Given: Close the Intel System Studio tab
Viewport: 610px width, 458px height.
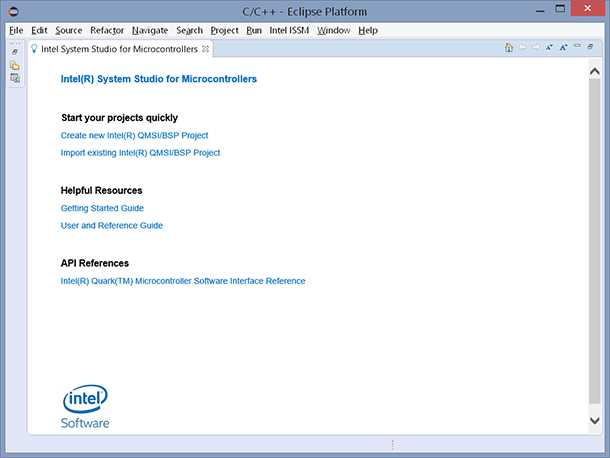Looking at the screenshot, I should point(205,49).
